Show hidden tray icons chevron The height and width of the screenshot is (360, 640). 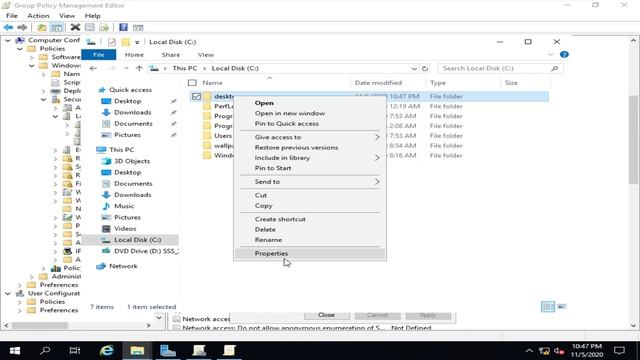point(529,351)
